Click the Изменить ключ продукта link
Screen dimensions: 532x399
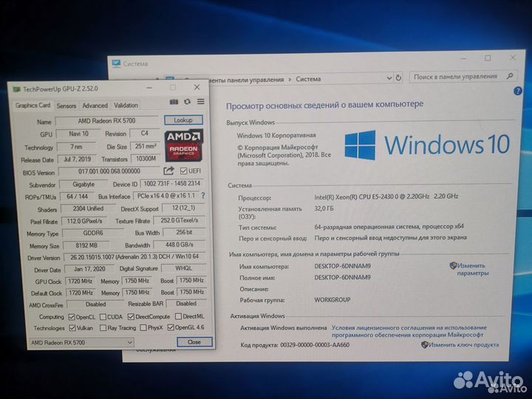tap(463, 345)
